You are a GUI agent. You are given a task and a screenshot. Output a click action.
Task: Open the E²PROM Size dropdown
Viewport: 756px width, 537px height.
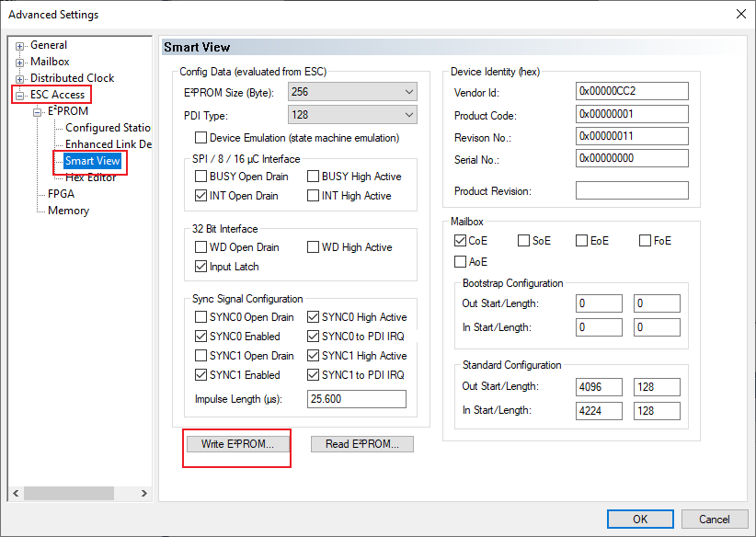pyautogui.click(x=408, y=92)
